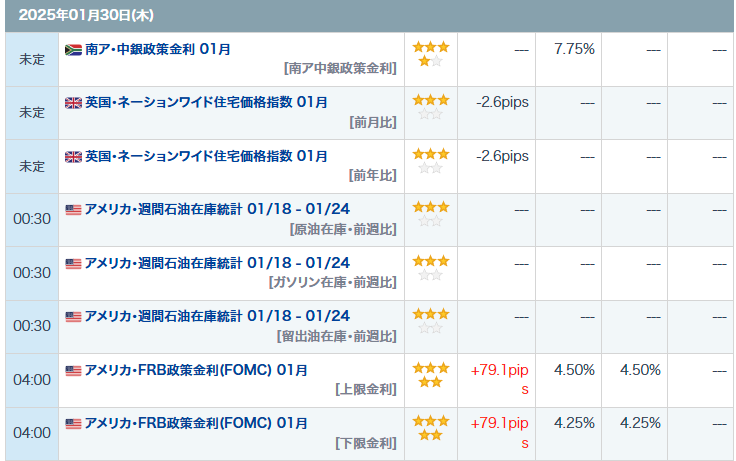Click the UK flag in the 前年比 row
The height and width of the screenshot is (461, 736).
tap(73, 156)
